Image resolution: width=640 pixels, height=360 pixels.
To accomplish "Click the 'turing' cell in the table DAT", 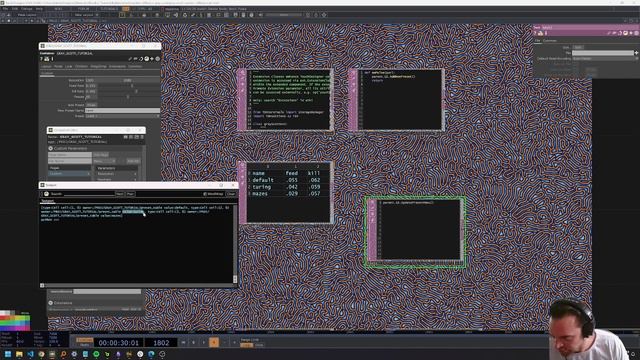I will pos(262,187).
